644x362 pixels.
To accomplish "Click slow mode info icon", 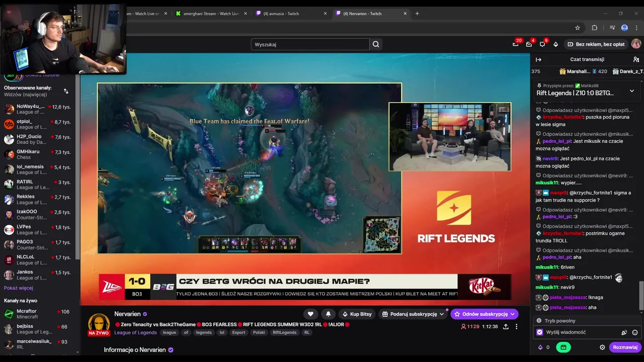I will click(539, 321).
